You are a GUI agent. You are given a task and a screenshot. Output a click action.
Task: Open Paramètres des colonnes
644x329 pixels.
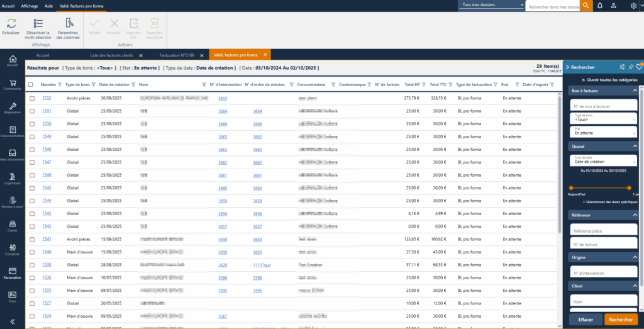pyautogui.click(x=68, y=23)
